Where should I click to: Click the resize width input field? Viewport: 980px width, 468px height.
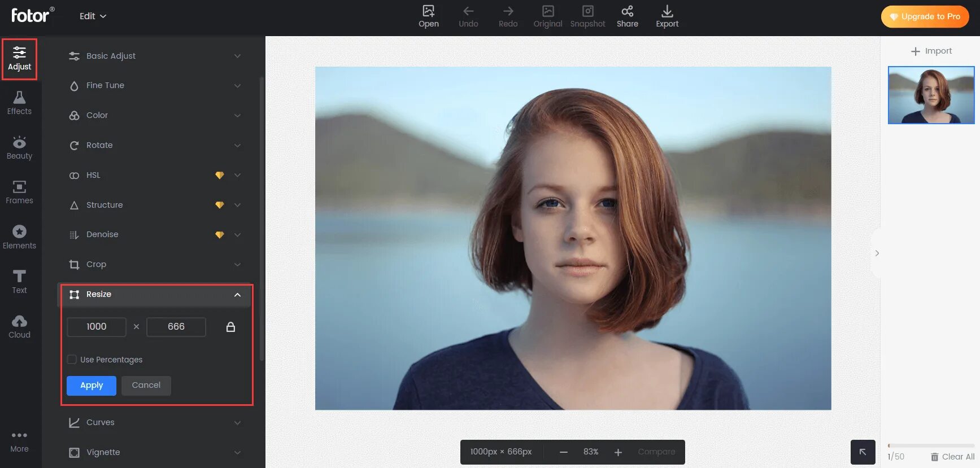(x=97, y=327)
